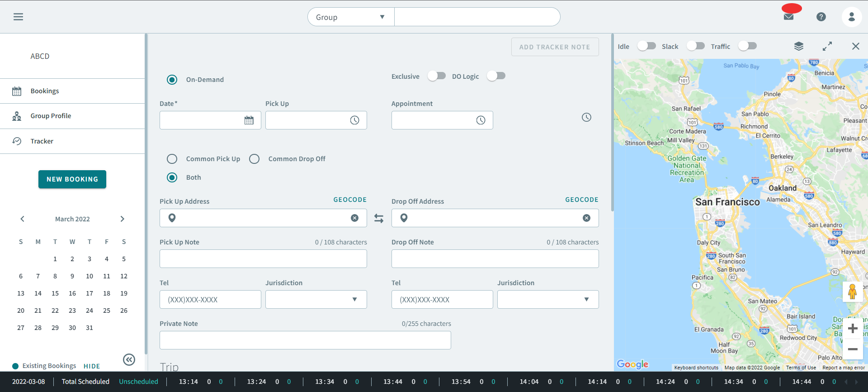This screenshot has height=392, width=868.
Task: Zoom out on the map
Action: pyautogui.click(x=853, y=349)
